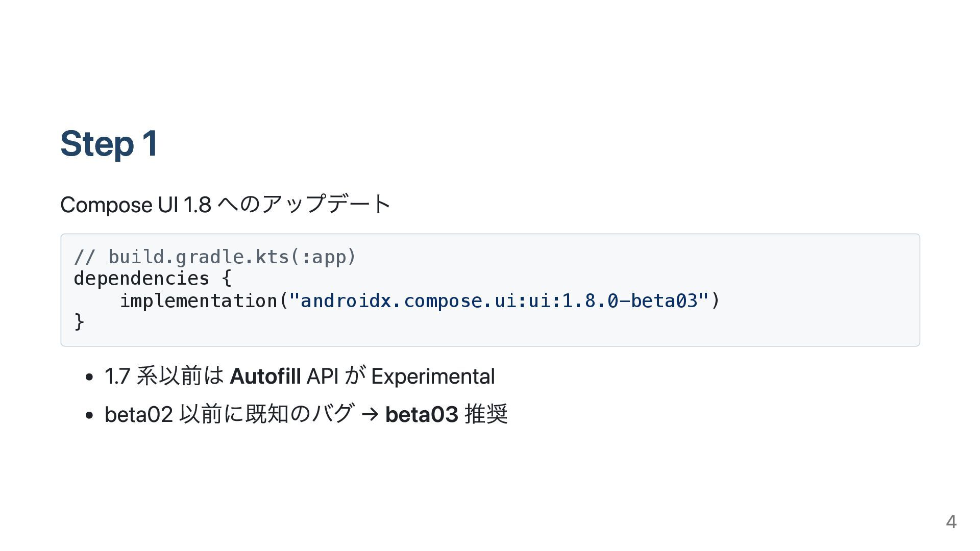Click the bold "beta03" recommendation text
Image resolution: width=980 pixels, height=551 pixels.
click(422, 414)
